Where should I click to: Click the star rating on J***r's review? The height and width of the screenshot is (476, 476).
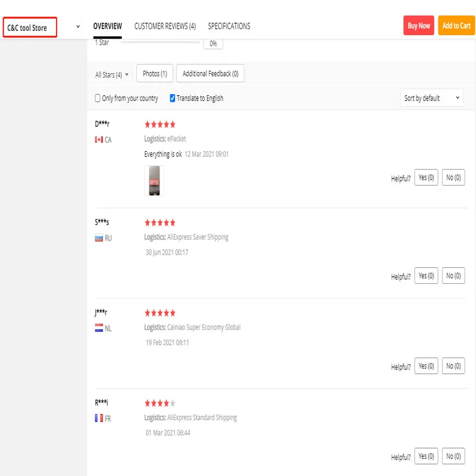(x=160, y=313)
